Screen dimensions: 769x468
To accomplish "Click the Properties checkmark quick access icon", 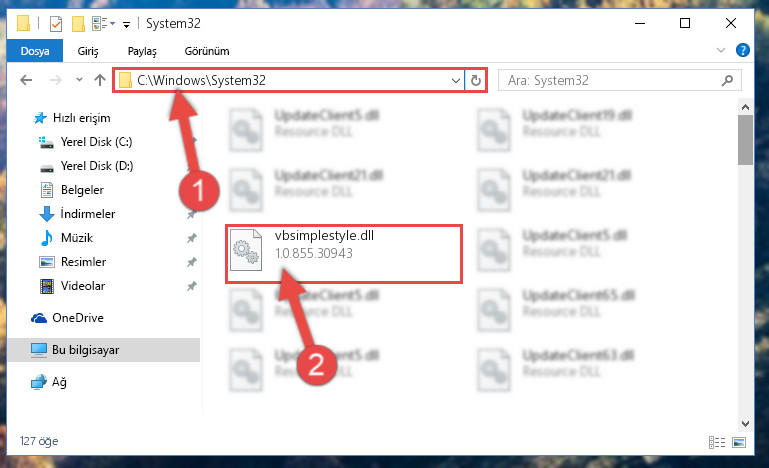I will 56,24.
